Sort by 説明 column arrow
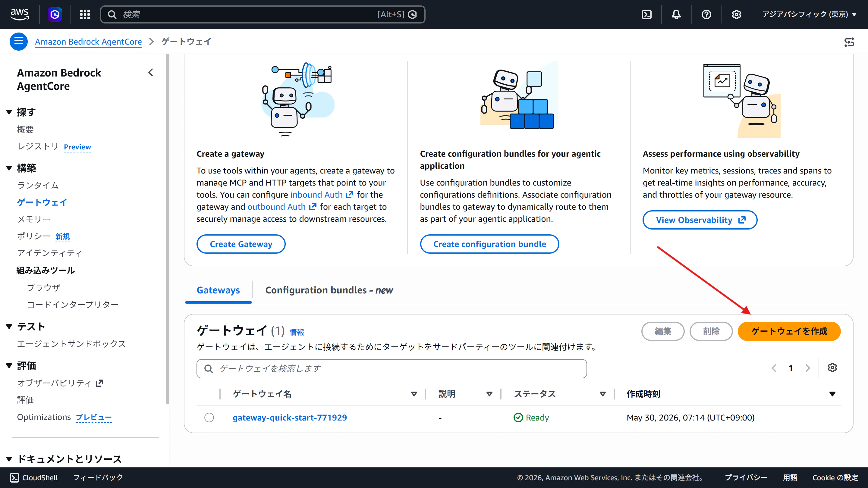Image resolution: width=868 pixels, height=488 pixels. coord(489,394)
